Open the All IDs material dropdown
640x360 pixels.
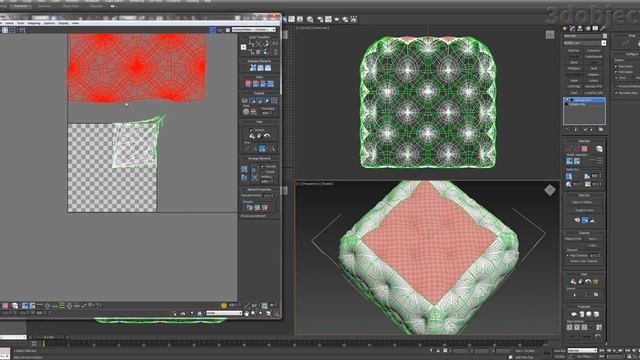(x=224, y=313)
